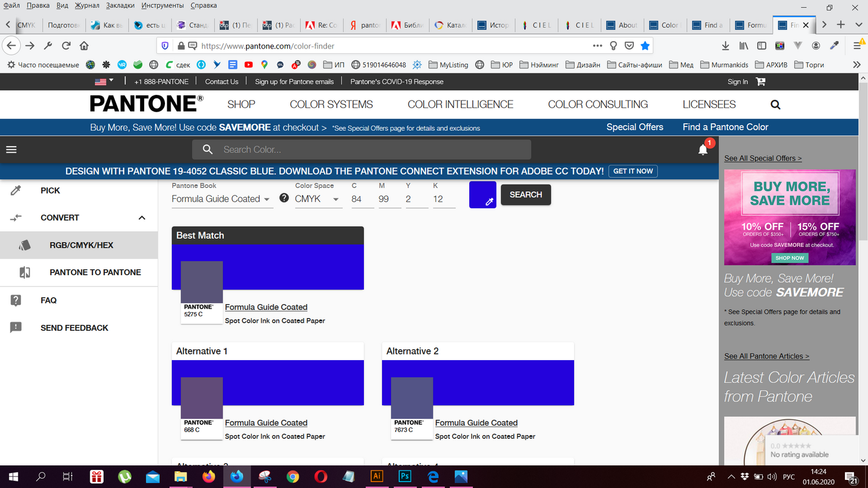Click the PANTONE 5275 C swatch chip
Image resolution: width=868 pixels, height=488 pixels.
click(x=202, y=293)
